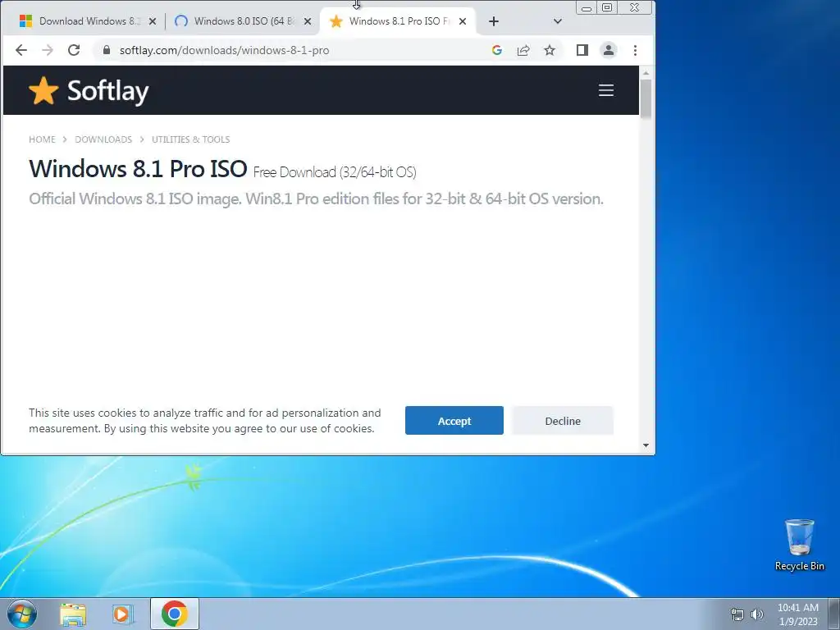Click the address bar URL
The image size is (840, 630).
coord(225,50)
